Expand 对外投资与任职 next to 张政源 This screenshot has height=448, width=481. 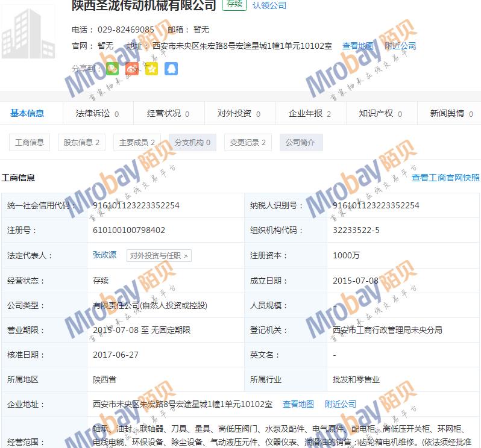[159, 256]
